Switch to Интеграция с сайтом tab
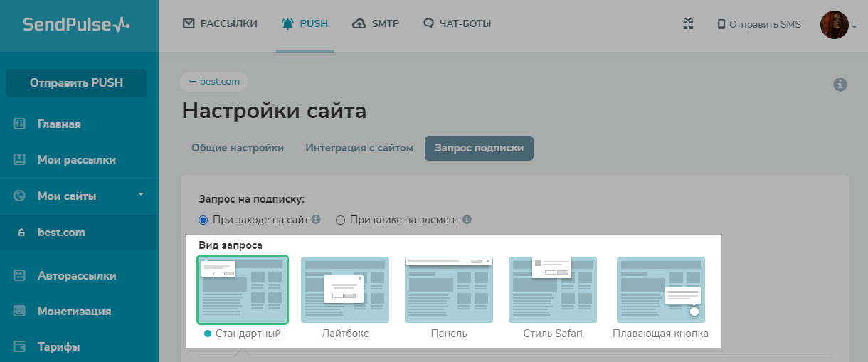The image size is (868, 362). click(x=359, y=148)
